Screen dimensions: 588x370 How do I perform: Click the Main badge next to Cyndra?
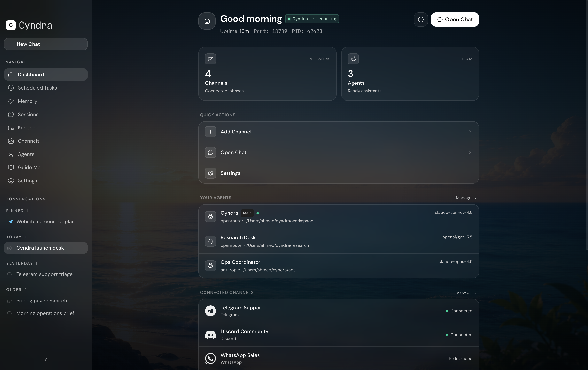[x=247, y=213]
